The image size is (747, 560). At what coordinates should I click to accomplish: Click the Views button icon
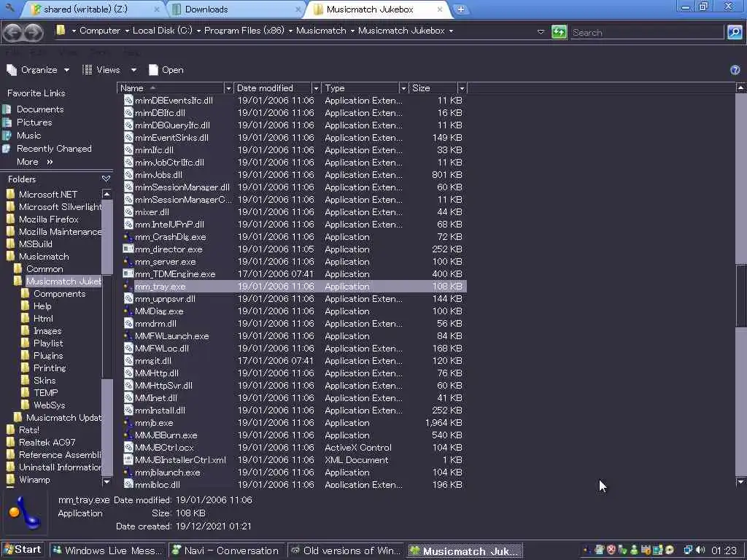[x=88, y=70]
